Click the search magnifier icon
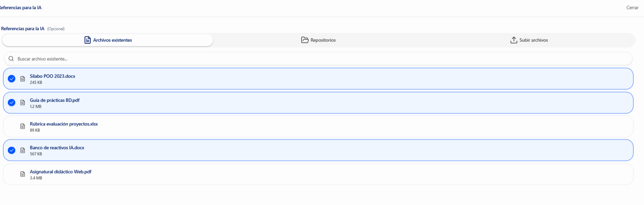 tap(11, 59)
